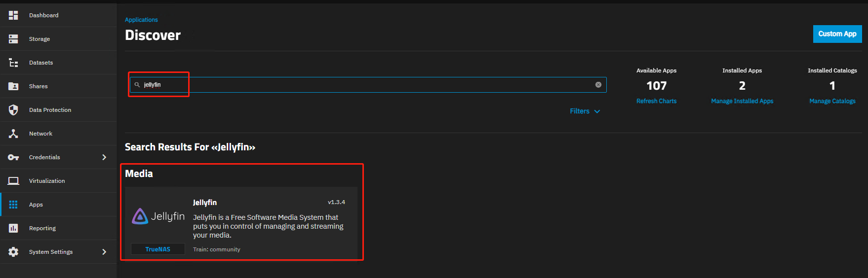Click the Available Apps count 107
Image resolution: width=868 pixels, height=278 pixels.
(657, 86)
